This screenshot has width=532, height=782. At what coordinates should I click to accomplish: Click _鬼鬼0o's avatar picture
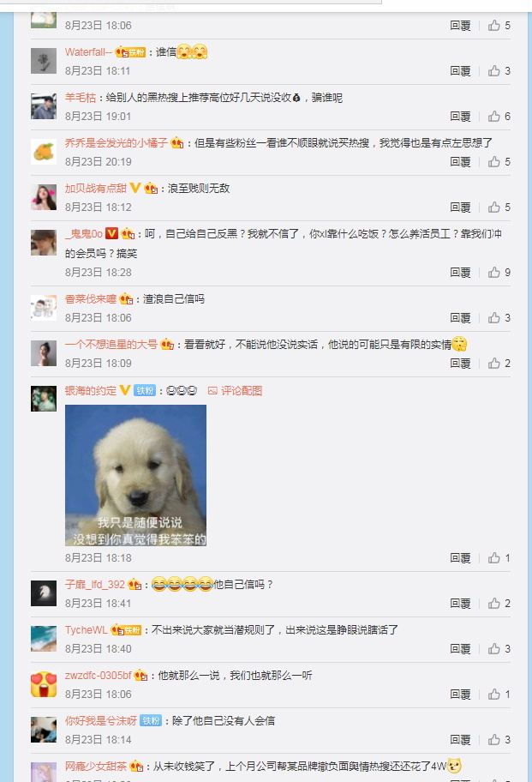tap(44, 243)
